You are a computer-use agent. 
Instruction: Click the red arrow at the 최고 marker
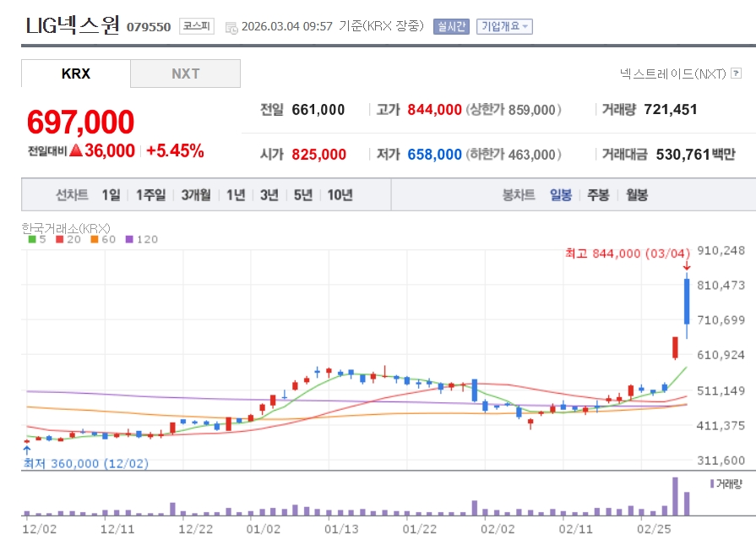pos(687,267)
